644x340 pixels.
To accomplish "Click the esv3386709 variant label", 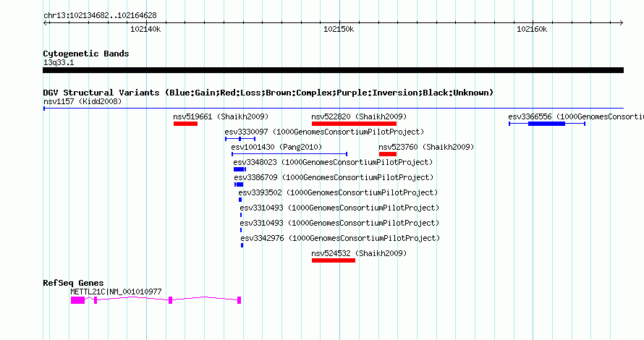I will [334, 177].
